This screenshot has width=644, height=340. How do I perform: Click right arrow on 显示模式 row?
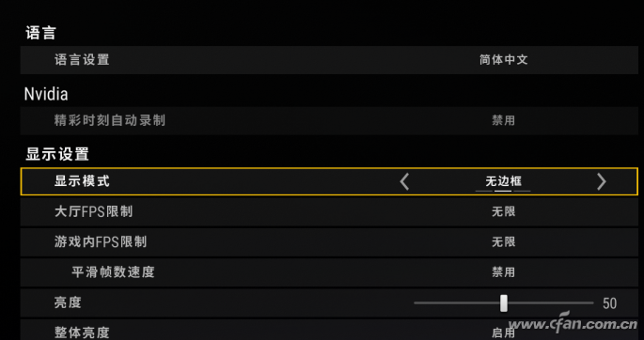602,181
